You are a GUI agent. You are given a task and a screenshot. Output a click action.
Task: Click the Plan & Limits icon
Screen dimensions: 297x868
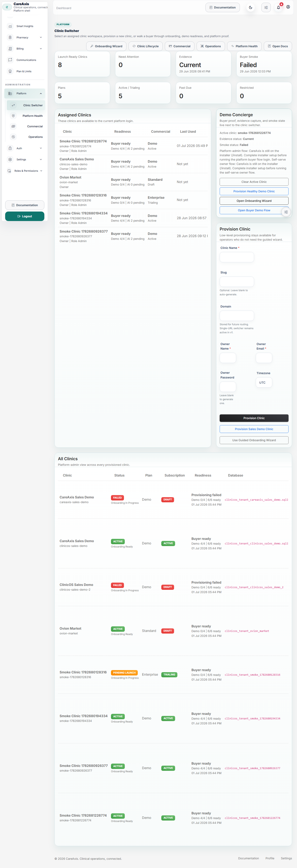point(10,71)
